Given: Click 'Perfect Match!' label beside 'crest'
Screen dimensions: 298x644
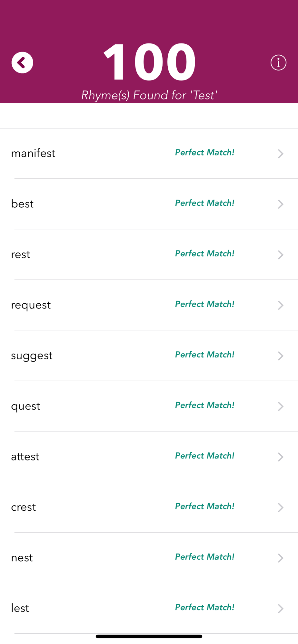Looking at the screenshot, I should pyautogui.click(x=204, y=506).
